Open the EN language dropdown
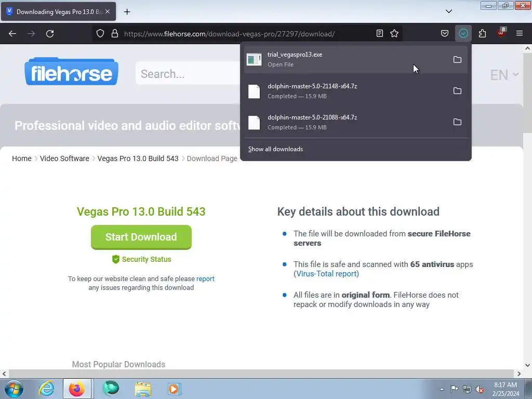Image resolution: width=532 pixels, height=399 pixels. [504, 75]
